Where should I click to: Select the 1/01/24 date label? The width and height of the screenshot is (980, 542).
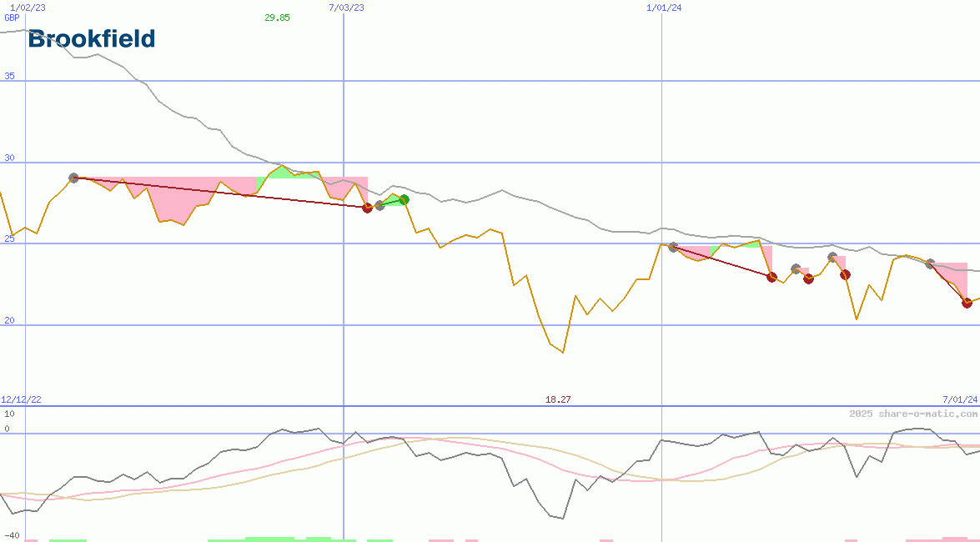point(665,8)
